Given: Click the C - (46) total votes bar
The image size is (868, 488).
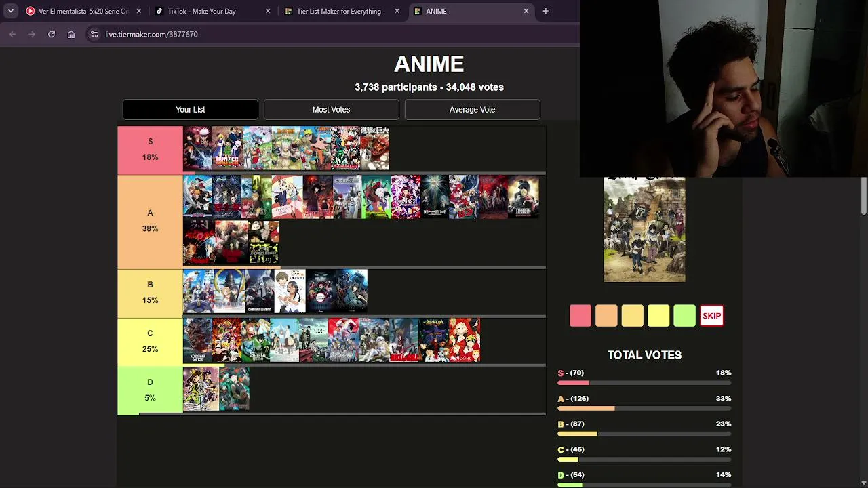Looking at the screenshot, I should coord(644,460).
